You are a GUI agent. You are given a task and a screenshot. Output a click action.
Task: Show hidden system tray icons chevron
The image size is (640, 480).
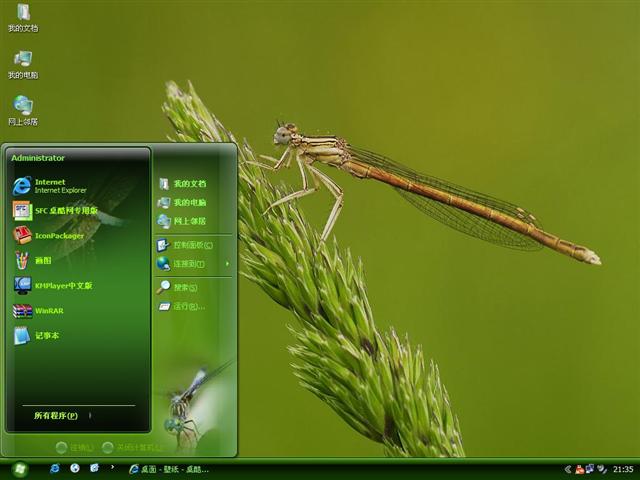pyautogui.click(x=568, y=469)
